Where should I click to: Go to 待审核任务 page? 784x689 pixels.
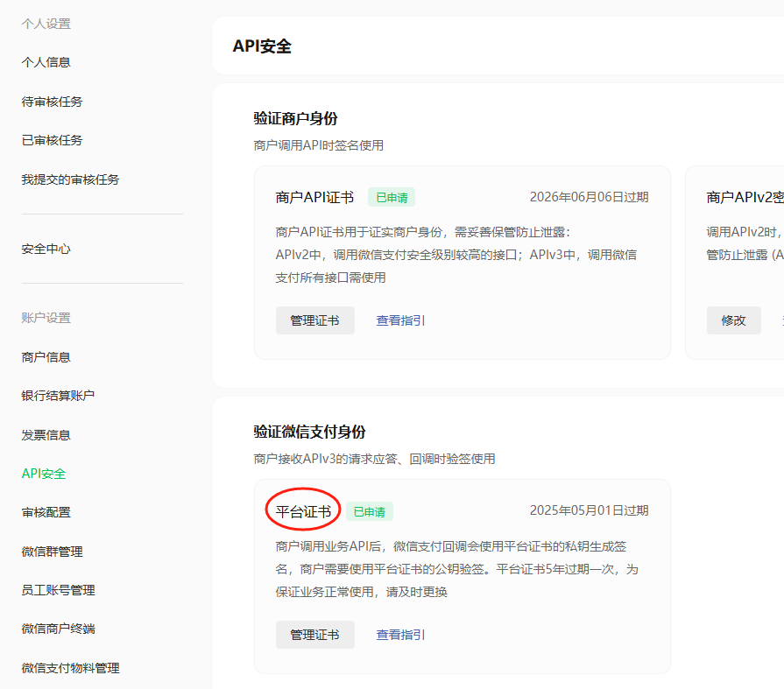pos(52,102)
